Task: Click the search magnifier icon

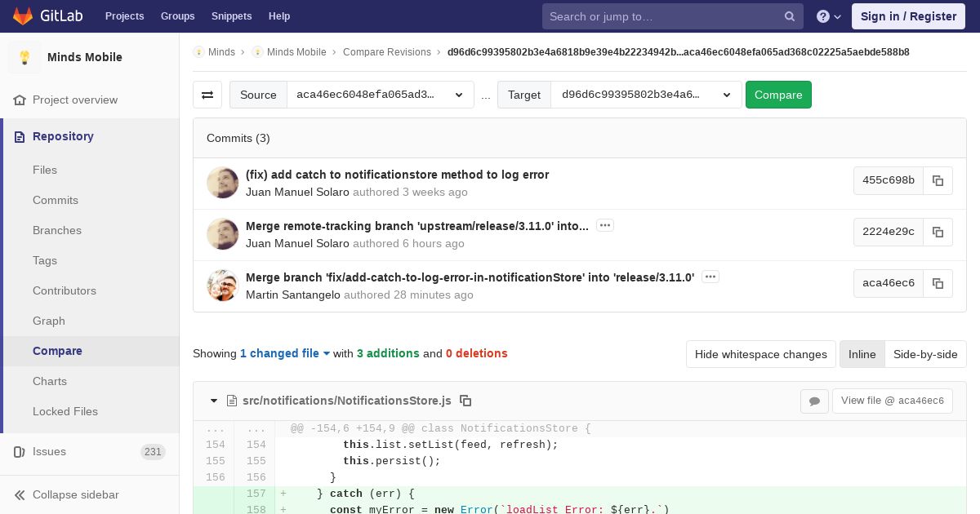Action: click(x=790, y=16)
